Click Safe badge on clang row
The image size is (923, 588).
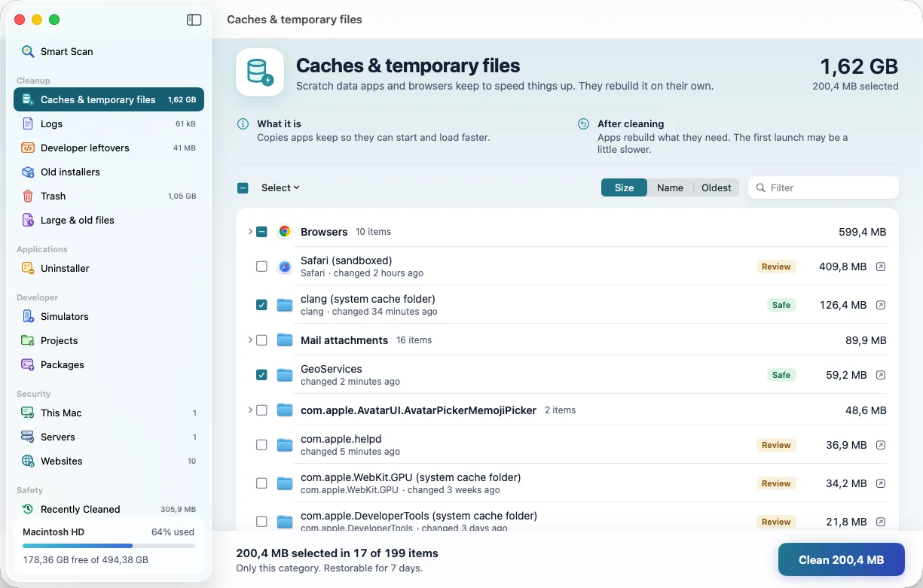pos(781,305)
